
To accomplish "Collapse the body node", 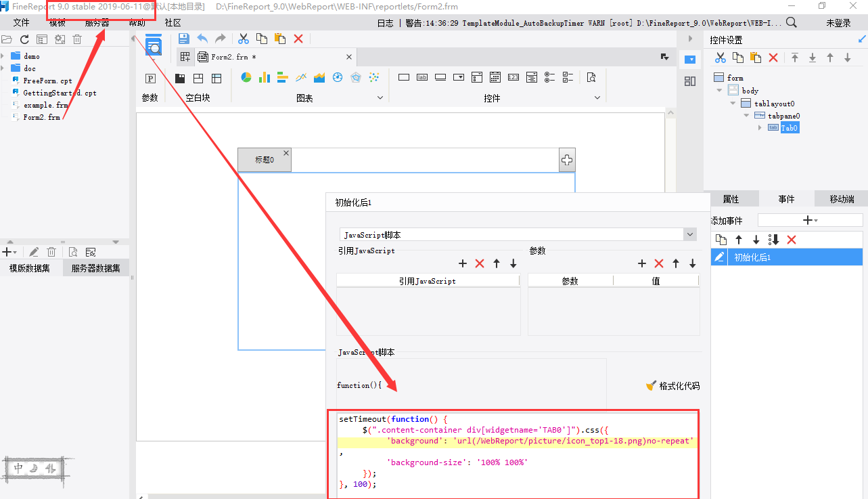I will click(x=719, y=90).
